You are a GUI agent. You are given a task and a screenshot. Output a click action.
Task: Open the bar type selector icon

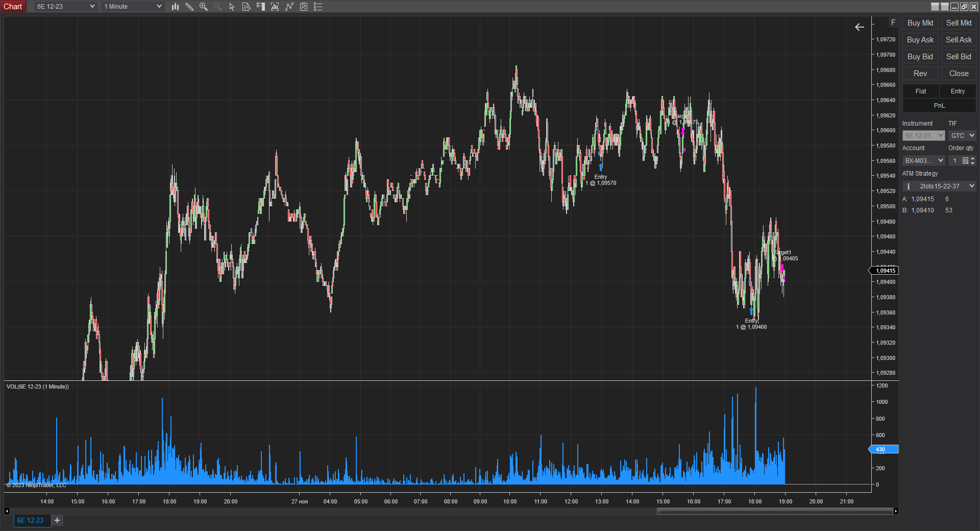(x=175, y=7)
